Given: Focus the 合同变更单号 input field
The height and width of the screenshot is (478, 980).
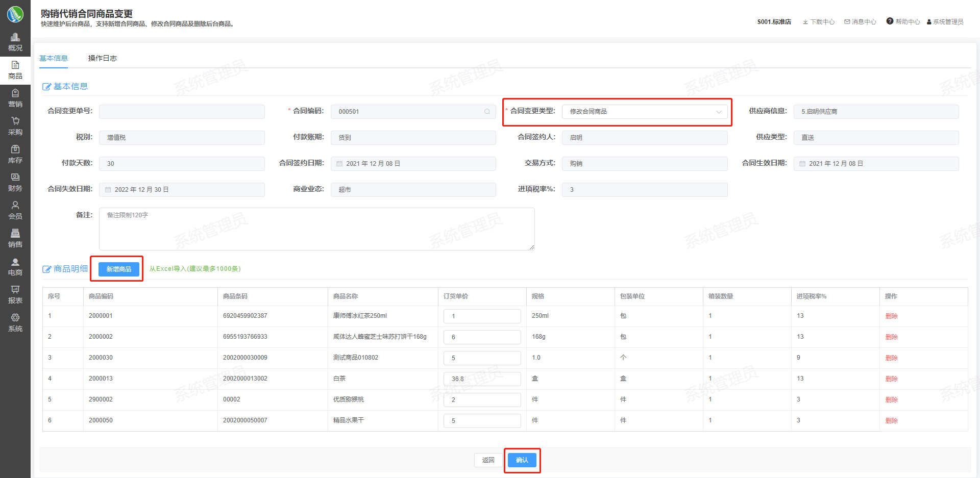Looking at the screenshot, I should pos(182,112).
